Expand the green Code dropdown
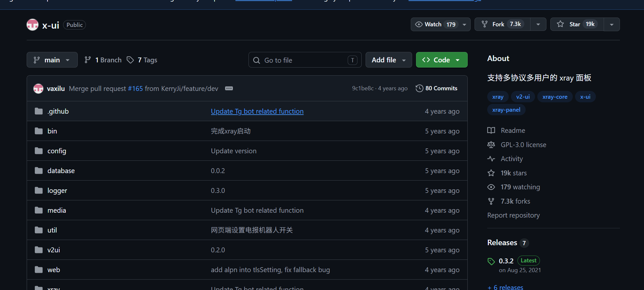This screenshot has height=290, width=644. point(442,60)
